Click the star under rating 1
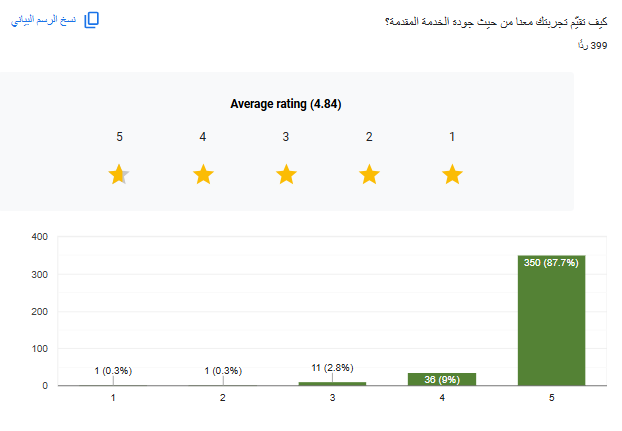Viewport: 622px width, 431px height. tap(452, 175)
